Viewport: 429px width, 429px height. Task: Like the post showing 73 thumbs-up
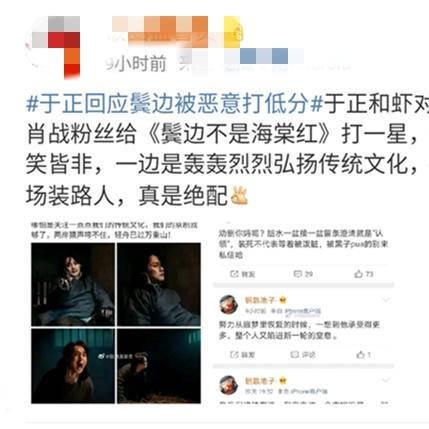click(x=359, y=274)
